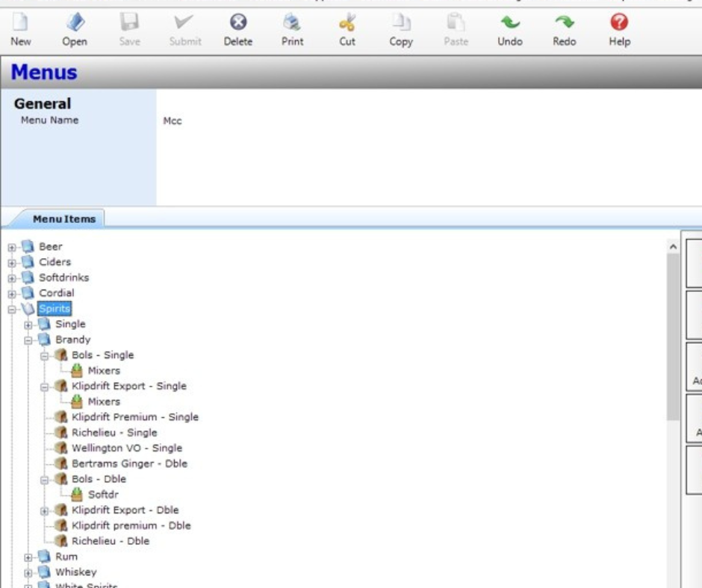Click the Cut scissors icon
The width and height of the screenshot is (702, 588).
347,30
